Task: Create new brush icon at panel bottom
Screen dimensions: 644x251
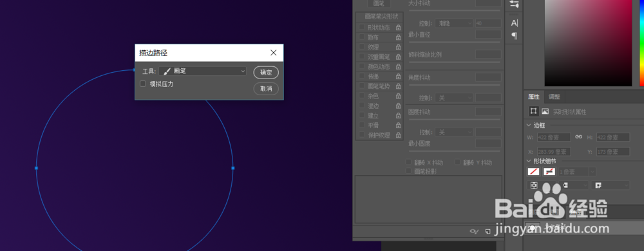Action: coord(488,231)
